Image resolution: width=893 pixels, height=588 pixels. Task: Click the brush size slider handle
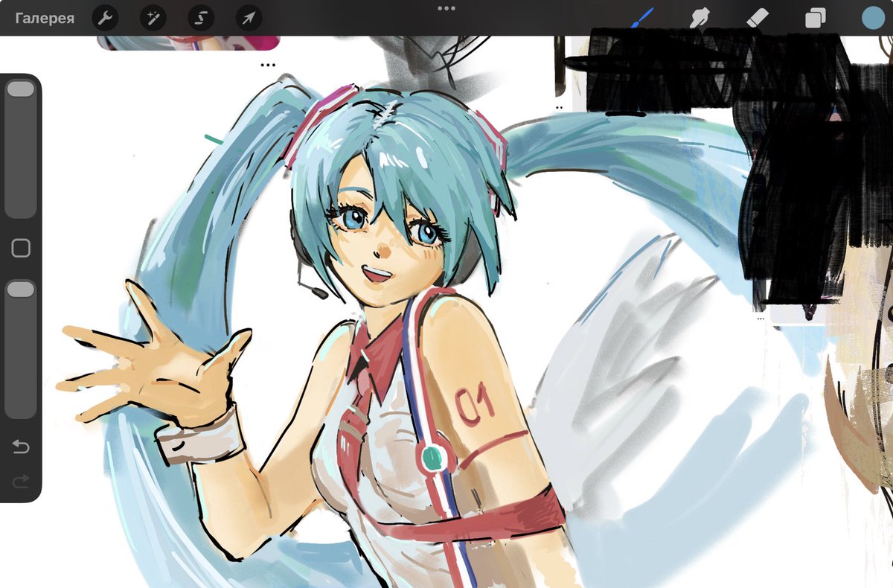tap(21, 89)
